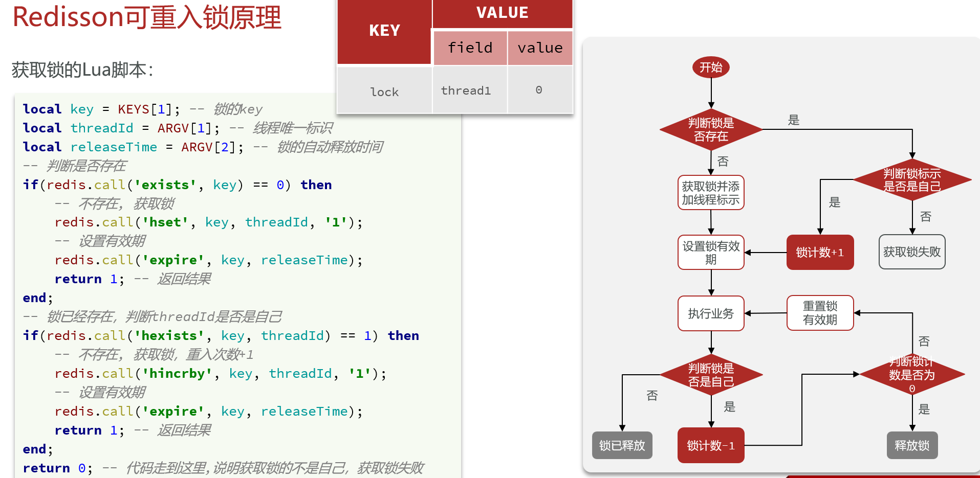Select the KEY header cell
The height and width of the screenshot is (478, 980).
[x=384, y=31]
